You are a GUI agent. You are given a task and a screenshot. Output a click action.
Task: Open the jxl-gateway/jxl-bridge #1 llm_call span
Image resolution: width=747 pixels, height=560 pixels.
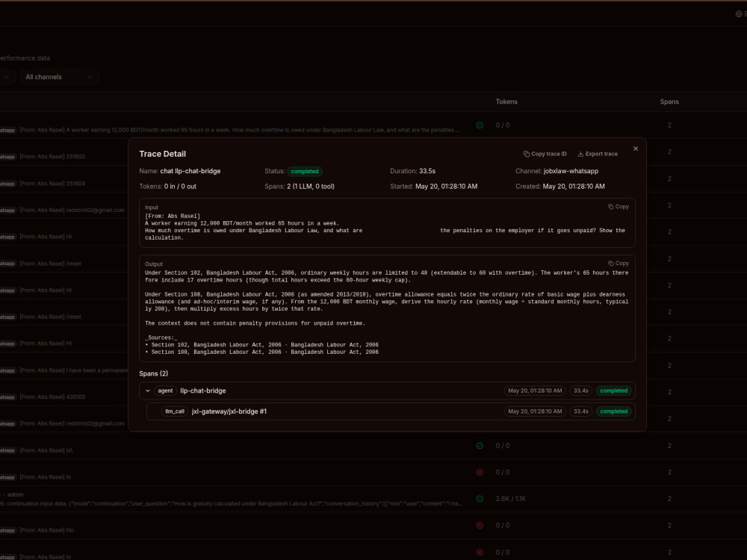point(391,411)
